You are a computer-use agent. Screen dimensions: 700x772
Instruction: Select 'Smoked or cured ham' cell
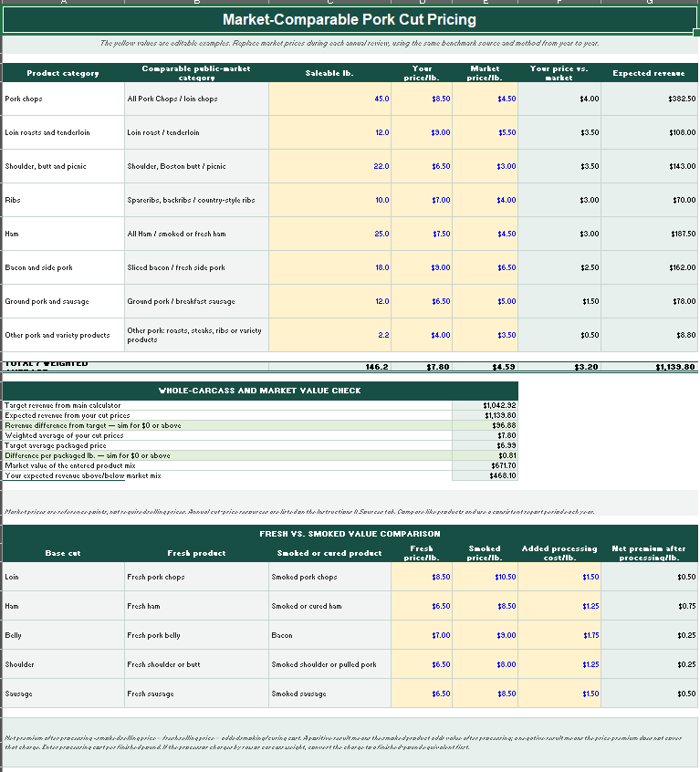[329, 606]
